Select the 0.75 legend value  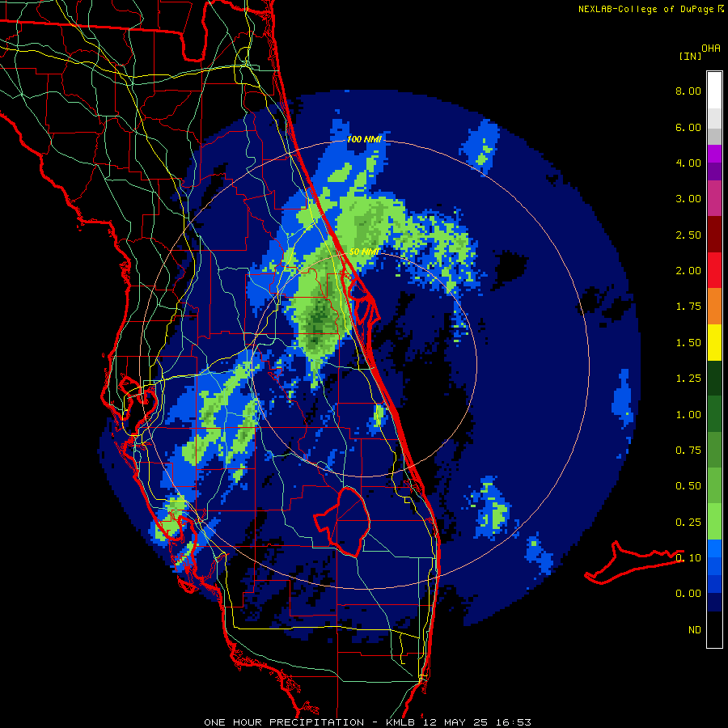688,451
